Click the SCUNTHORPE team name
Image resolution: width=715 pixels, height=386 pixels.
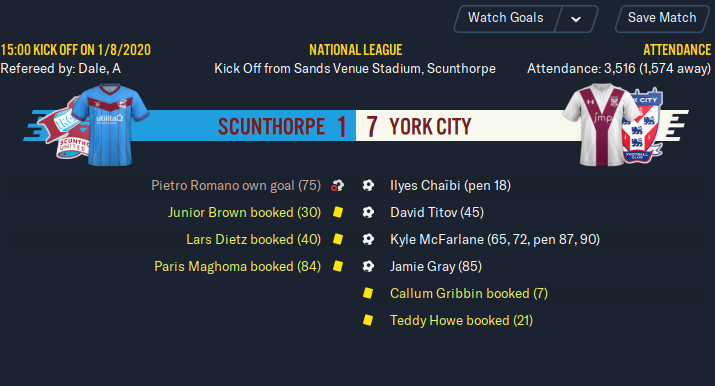[271, 127]
